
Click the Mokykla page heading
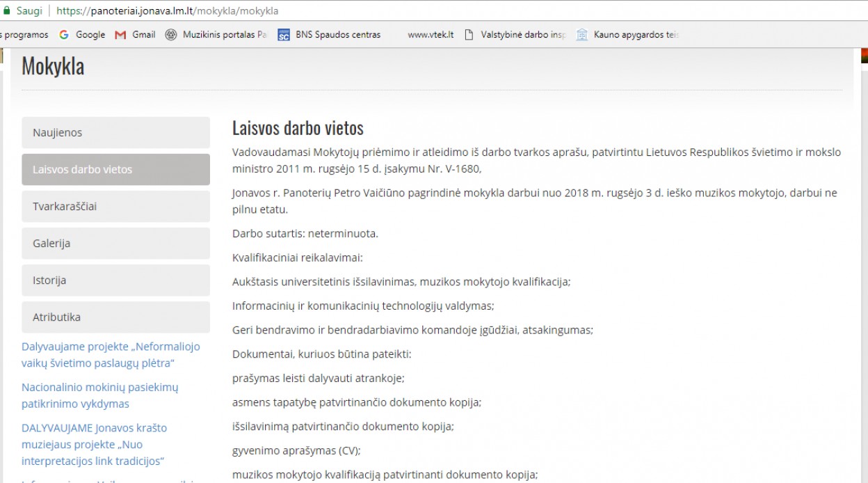[x=53, y=67]
